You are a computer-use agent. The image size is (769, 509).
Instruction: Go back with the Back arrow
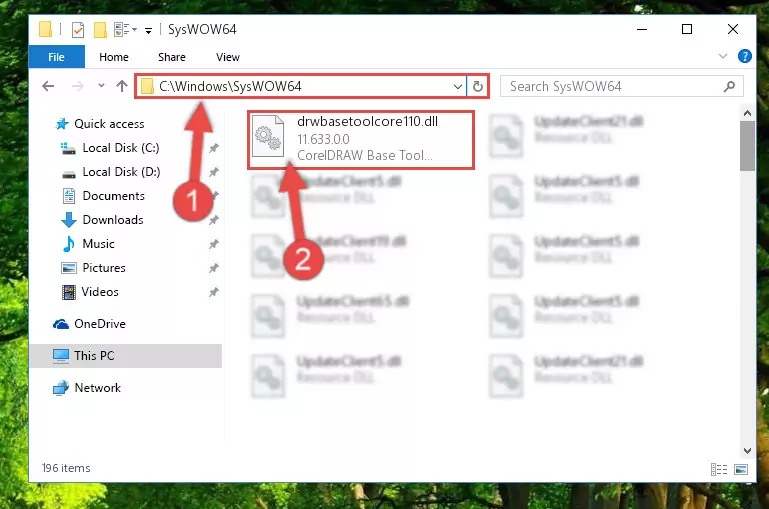(48, 86)
